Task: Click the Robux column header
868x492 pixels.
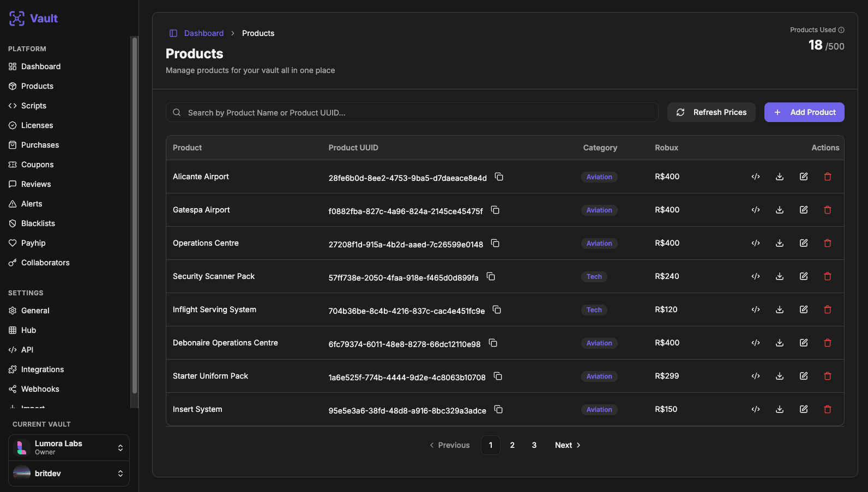Action: pyautogui.click(x=667, y=148)
